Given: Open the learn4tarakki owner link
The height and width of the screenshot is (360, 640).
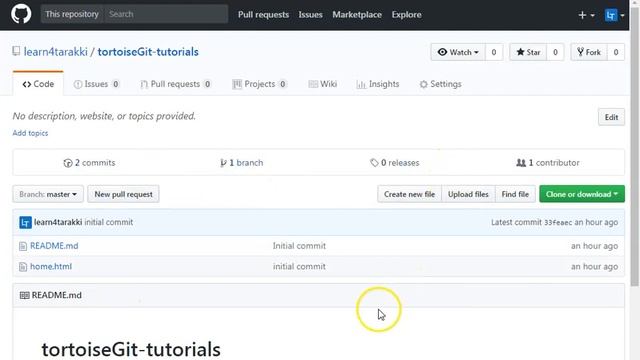Looking at the screenshot, I should point(56,52).
